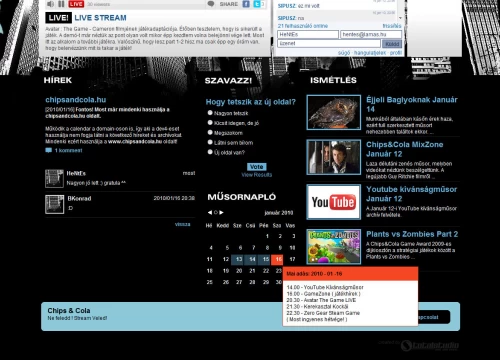The image size is (500, 360).
Task: Open the Plants vs Zombies Part 2 title link
Action: tap(412, 234)
